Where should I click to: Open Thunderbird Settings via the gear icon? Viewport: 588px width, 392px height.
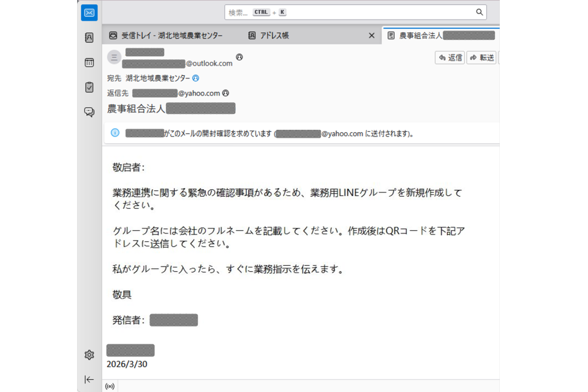pyautogui.click(x=89, y=354)
